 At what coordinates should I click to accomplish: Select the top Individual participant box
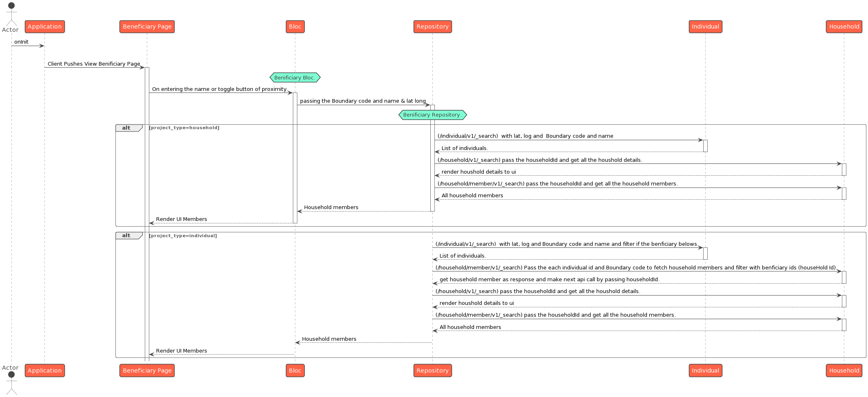(x=705, y=26)
